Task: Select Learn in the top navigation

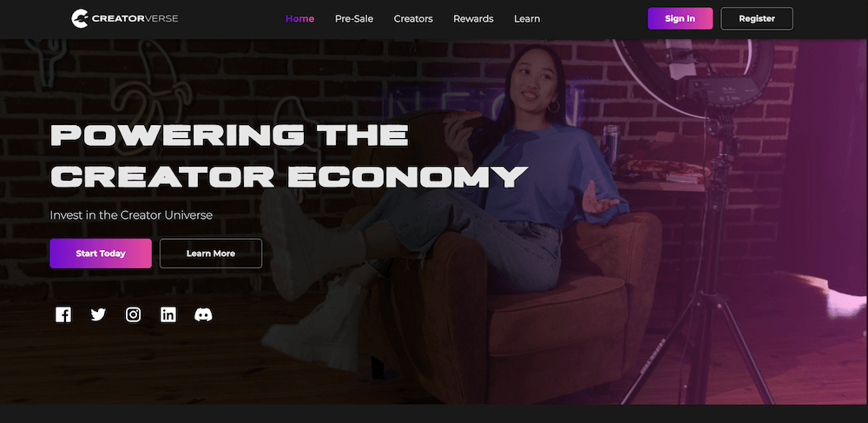Action: (x=527, y=19)
